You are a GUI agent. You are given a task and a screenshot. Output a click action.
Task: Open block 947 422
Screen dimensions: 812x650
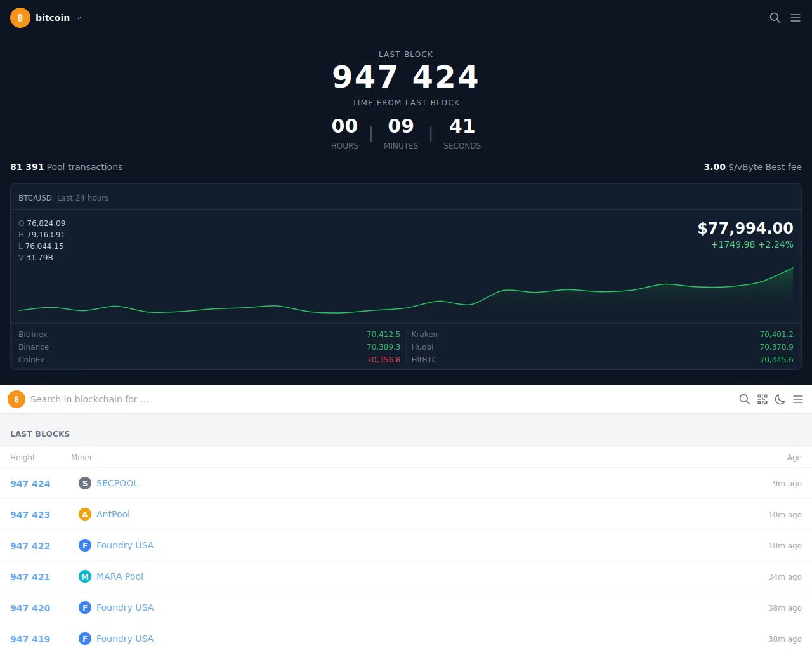click(x=30, y=546)
